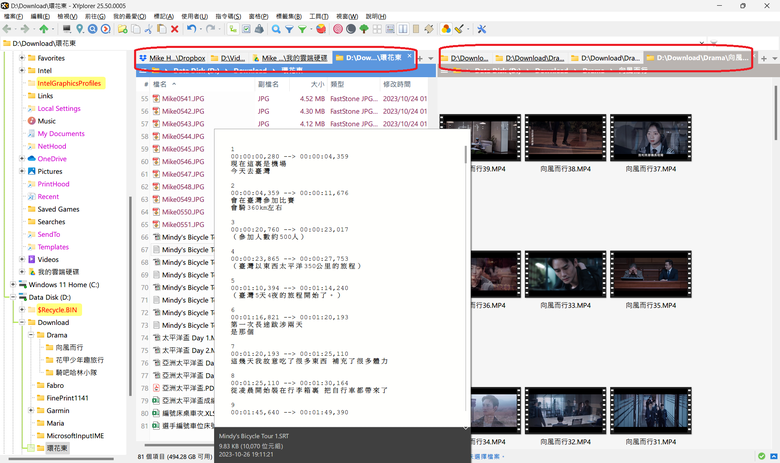Viewport: 780px width, 463px height.
Task: Delete selection with red X icon
Action: coord(175,29)
